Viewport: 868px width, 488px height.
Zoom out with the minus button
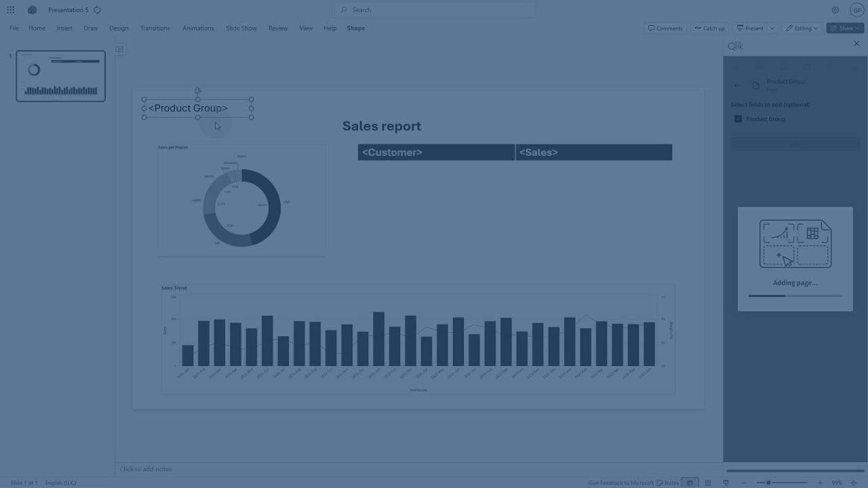coord(744,483)
